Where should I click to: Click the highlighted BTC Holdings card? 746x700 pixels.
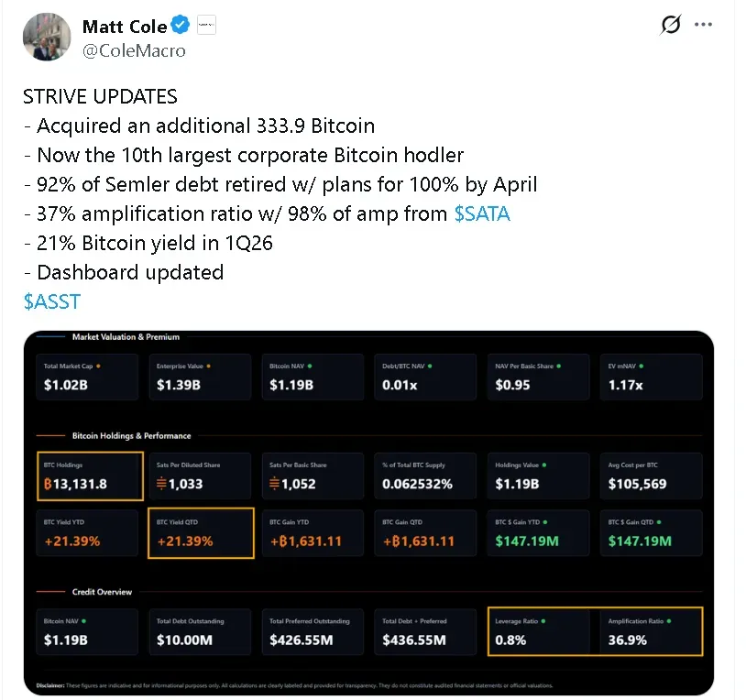tap(89, 476)
